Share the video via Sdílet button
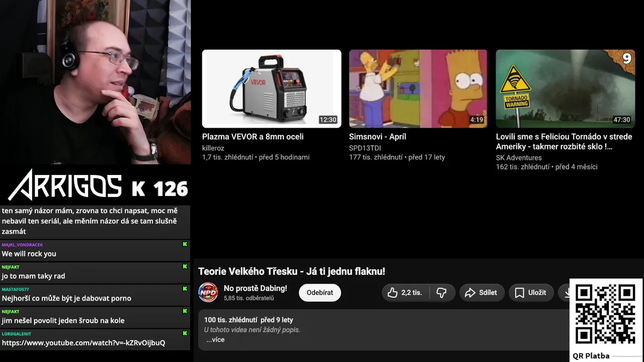Image resolution: width=644 pixels, height=362 pixels. [481, 293]
